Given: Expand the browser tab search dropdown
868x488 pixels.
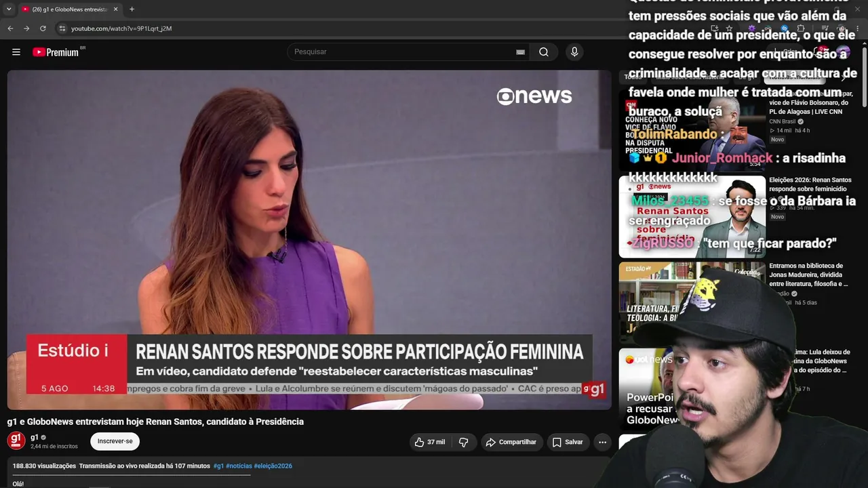Looking at the screenshot, I should pos(9,9).
